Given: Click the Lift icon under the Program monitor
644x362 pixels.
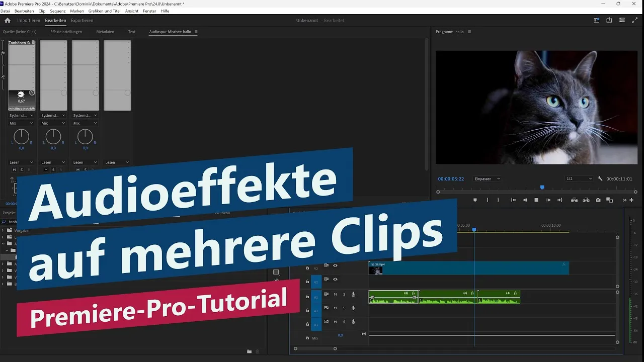Looking at the screenshot, I should pos(575,200).
